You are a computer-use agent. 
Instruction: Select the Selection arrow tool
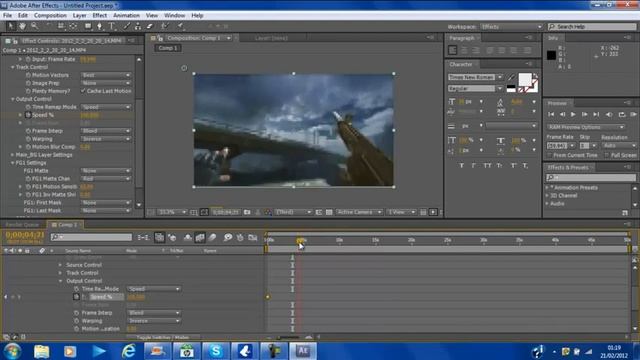(x=11, y=26)
